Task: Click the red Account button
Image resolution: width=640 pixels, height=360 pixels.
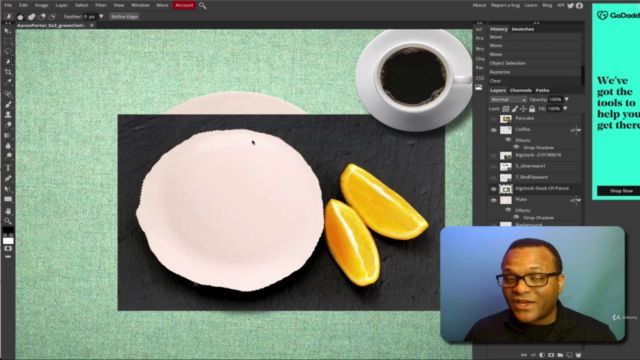Action: pyautogui.click(x=184, y=5)
